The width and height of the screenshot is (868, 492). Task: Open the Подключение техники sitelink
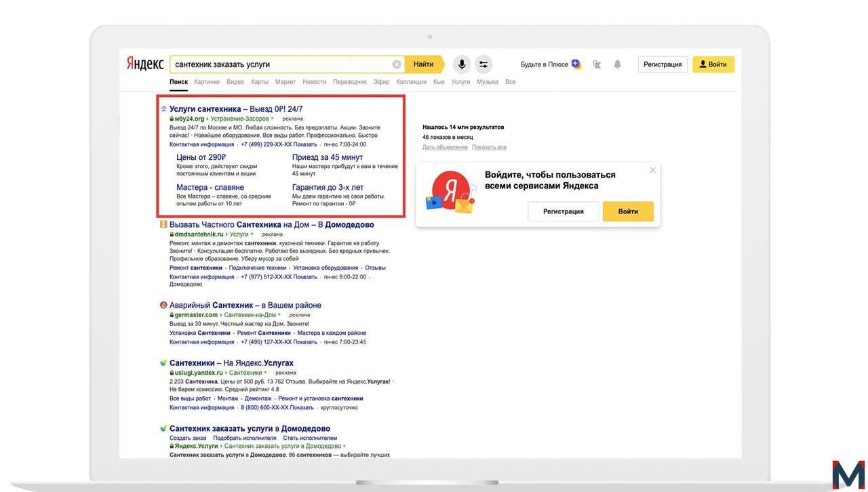click(258, 268)
